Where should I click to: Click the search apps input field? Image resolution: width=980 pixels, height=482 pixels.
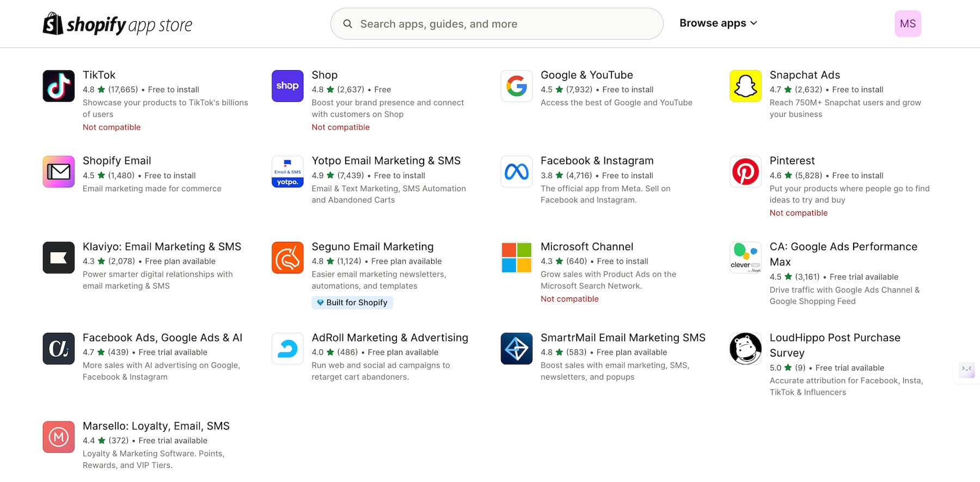(x=497, y=24)
